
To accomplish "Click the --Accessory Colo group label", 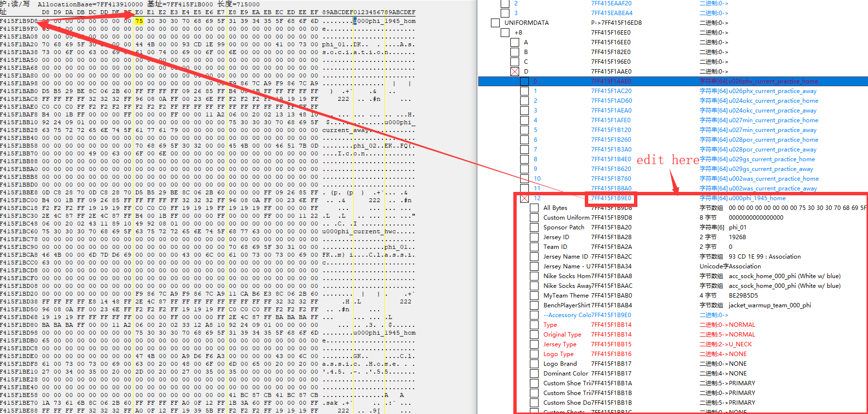I will coord(567,315).
